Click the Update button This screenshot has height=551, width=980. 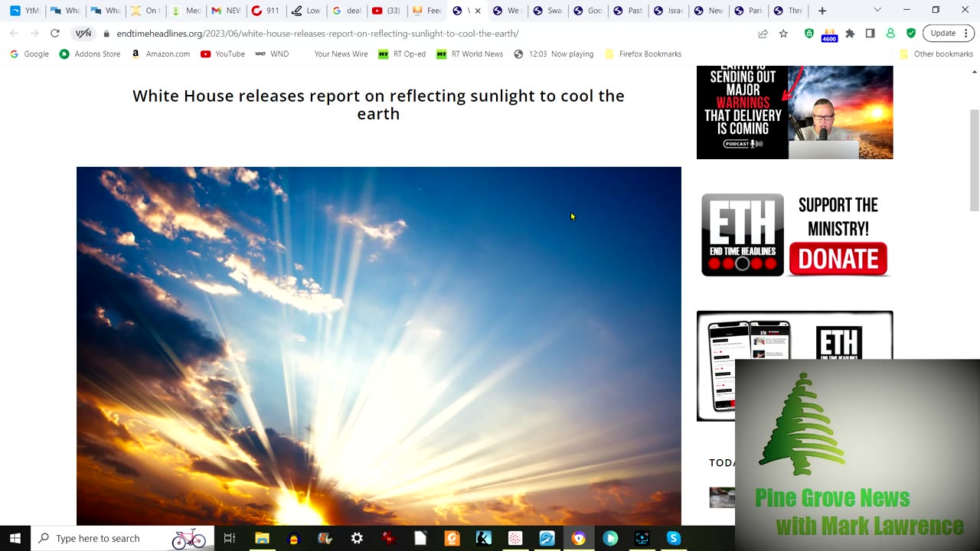(x=942, y=34)
